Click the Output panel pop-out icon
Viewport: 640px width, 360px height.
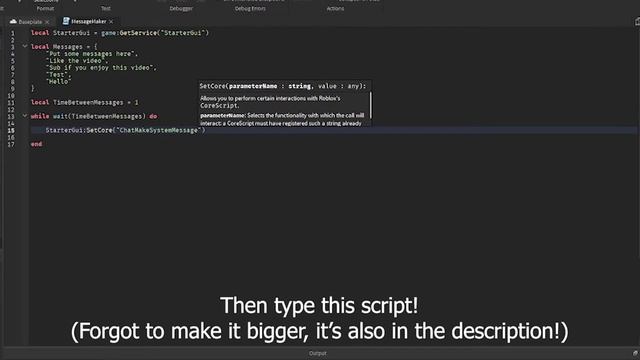pos(635,353)
